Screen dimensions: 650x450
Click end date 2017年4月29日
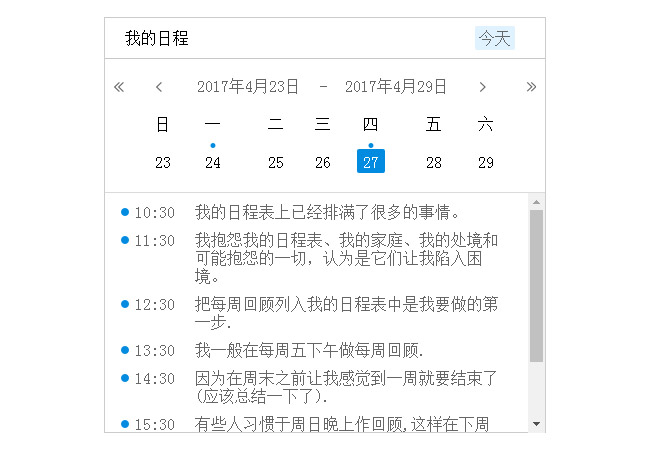click(x=396, y=87)
